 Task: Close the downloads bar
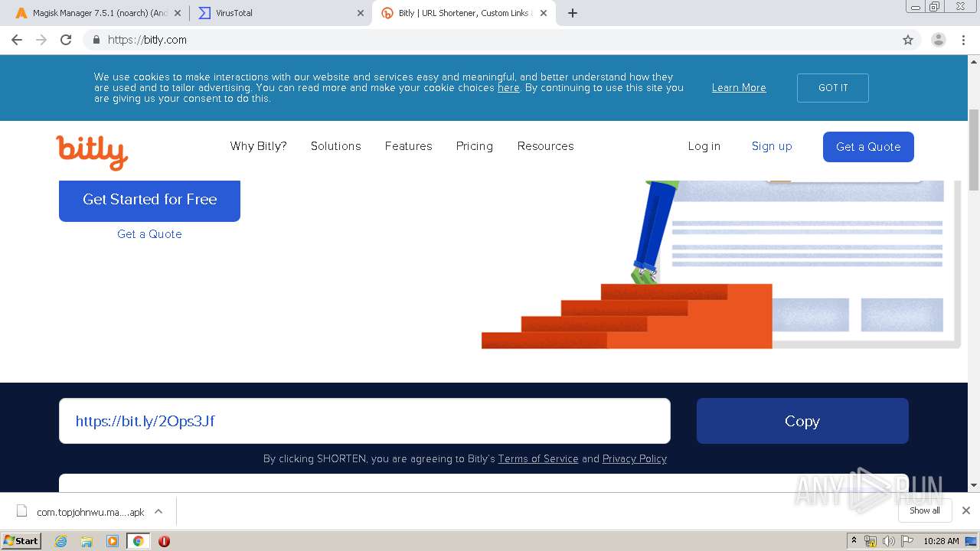(x=966, y=510)
